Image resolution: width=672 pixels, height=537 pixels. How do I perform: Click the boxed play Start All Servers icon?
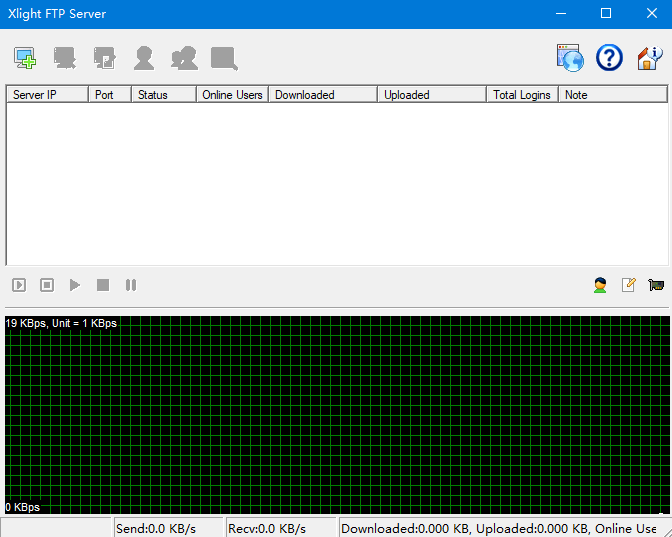pos(19,285)
